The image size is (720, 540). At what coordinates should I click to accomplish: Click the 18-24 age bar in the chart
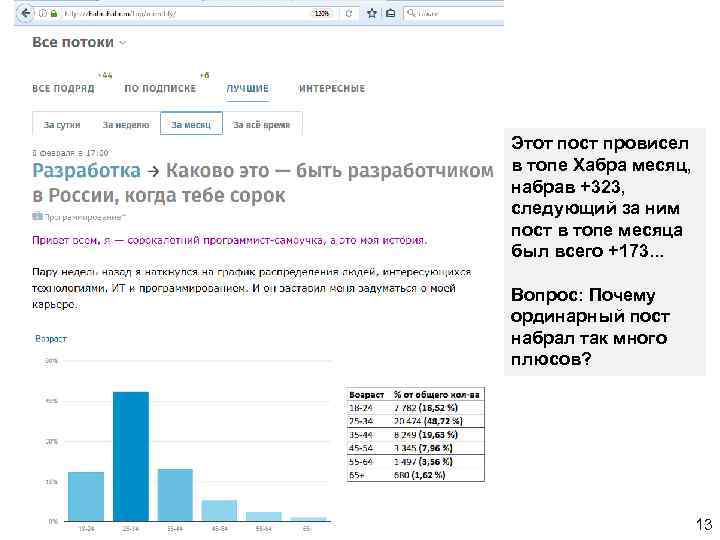coord(86,496)
